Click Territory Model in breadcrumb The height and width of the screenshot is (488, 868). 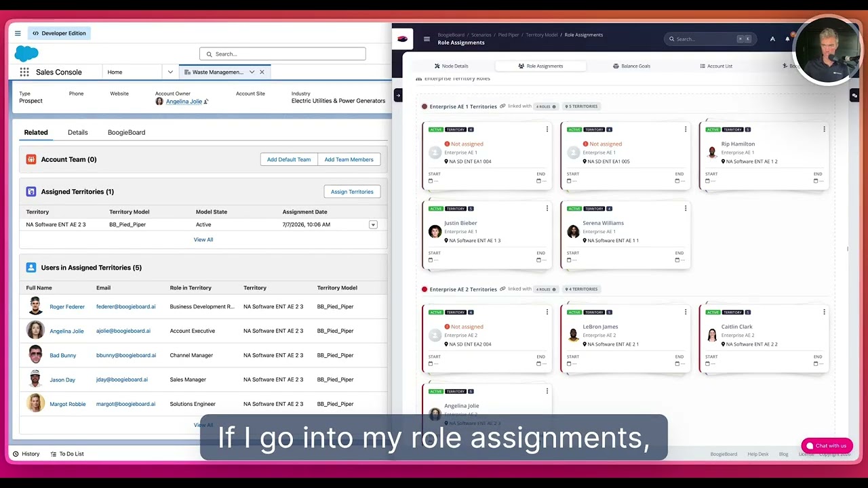[542, 35]
